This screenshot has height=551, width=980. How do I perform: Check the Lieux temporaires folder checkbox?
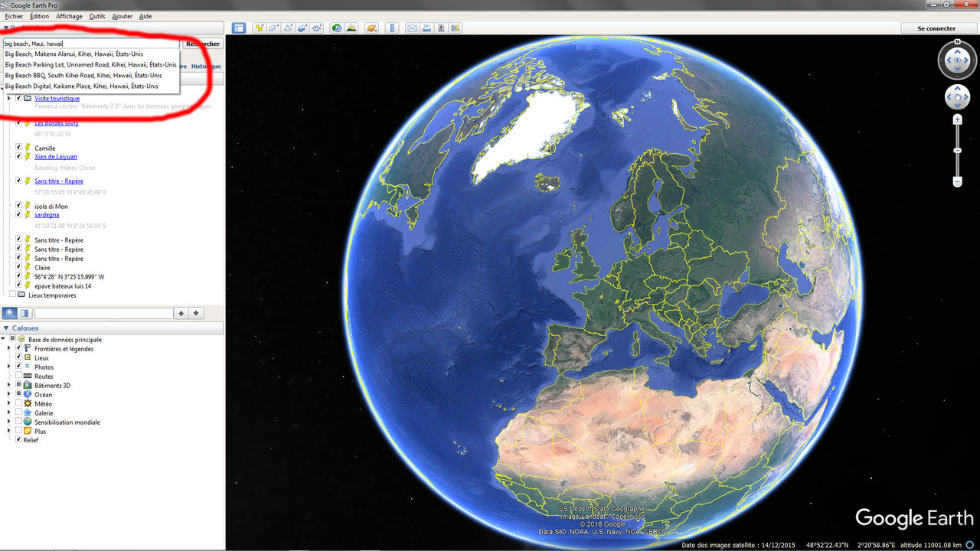tap(11, 295)
